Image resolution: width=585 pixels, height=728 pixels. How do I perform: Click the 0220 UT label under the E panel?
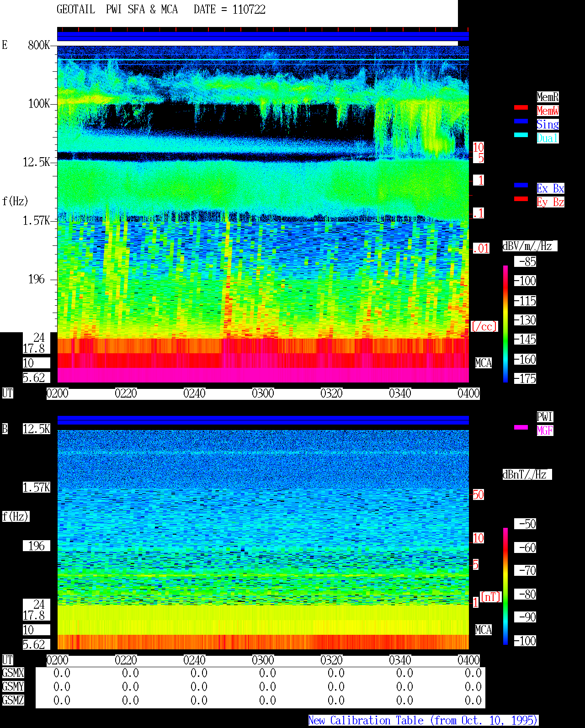click(126, 393)
